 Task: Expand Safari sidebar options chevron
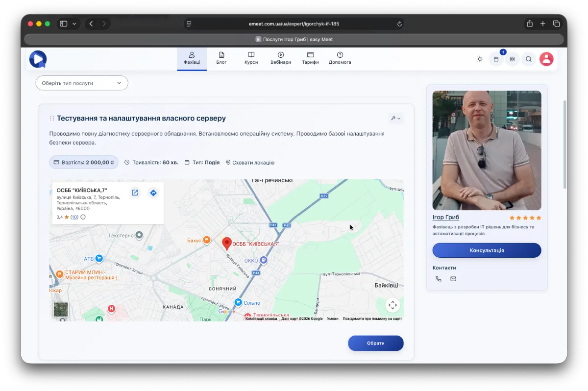tap(74, 24)
